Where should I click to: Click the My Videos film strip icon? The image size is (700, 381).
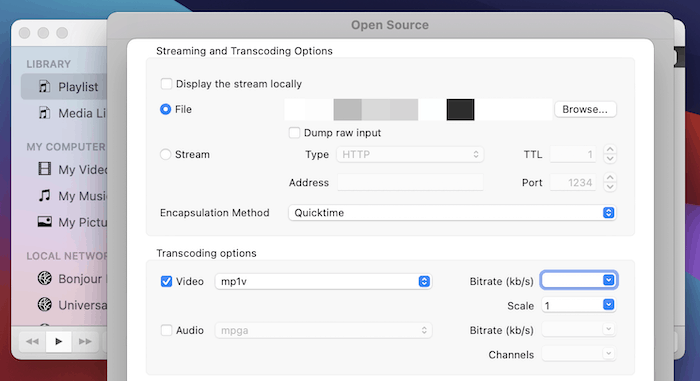pos(44,169)
